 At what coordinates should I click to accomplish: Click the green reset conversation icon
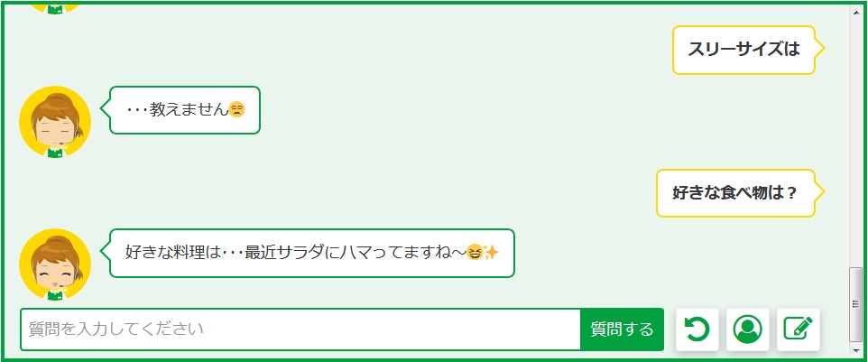(697, 330)
